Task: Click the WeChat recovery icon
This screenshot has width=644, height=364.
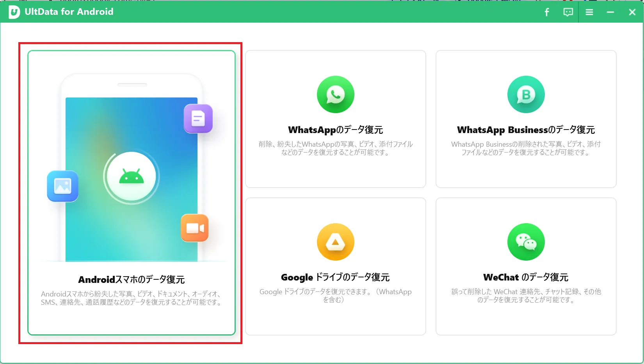Action: click(526, 242)
